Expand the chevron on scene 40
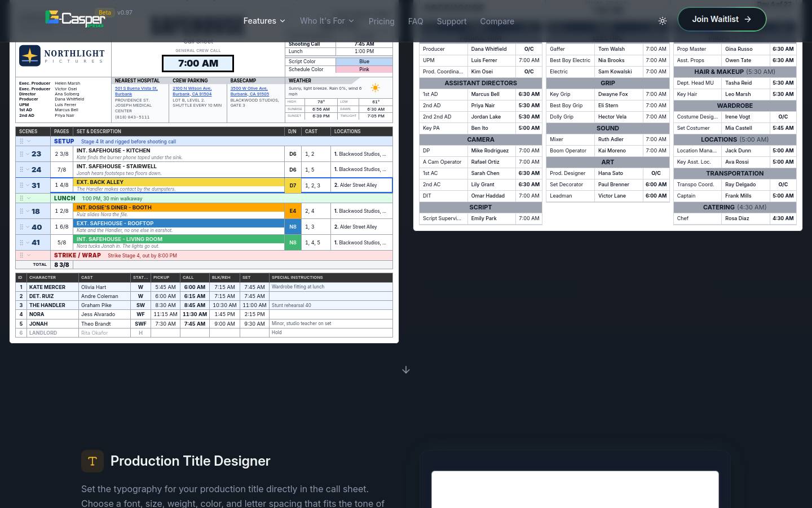The height and width of the screenshot is (508, 812). 28,227
